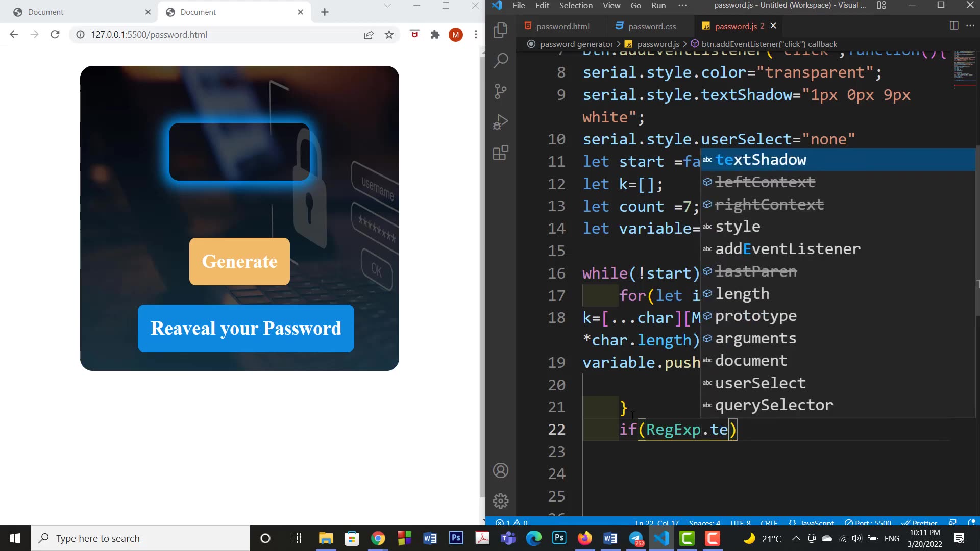Viewport: 980px width, 551px height.
Task: Click the Reaveal your Password button
Action: coord(246,328)
